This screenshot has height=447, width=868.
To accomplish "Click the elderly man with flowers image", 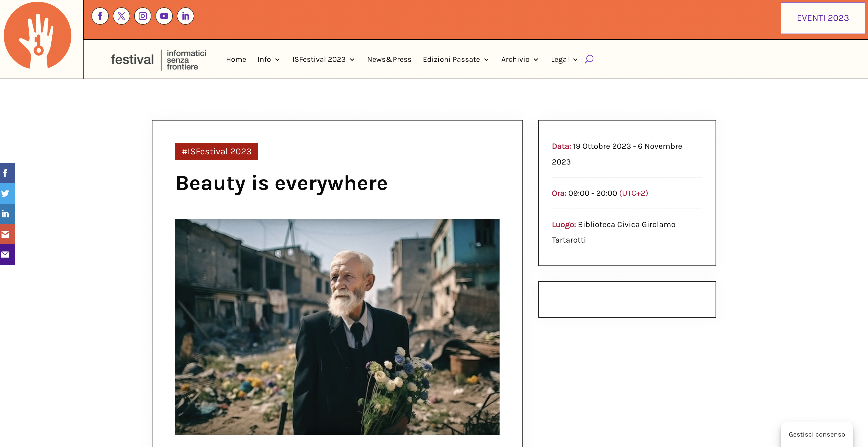I will pos(337,327).
